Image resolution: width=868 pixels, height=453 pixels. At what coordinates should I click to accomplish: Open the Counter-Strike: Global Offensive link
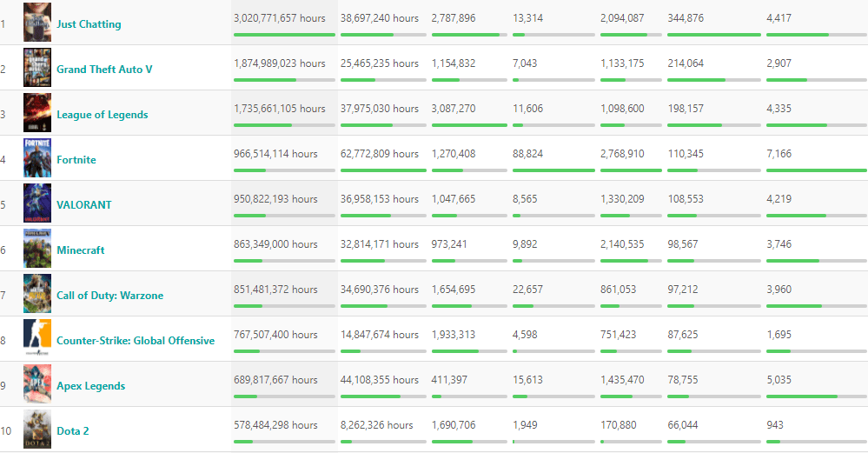[x=136, y=341]
